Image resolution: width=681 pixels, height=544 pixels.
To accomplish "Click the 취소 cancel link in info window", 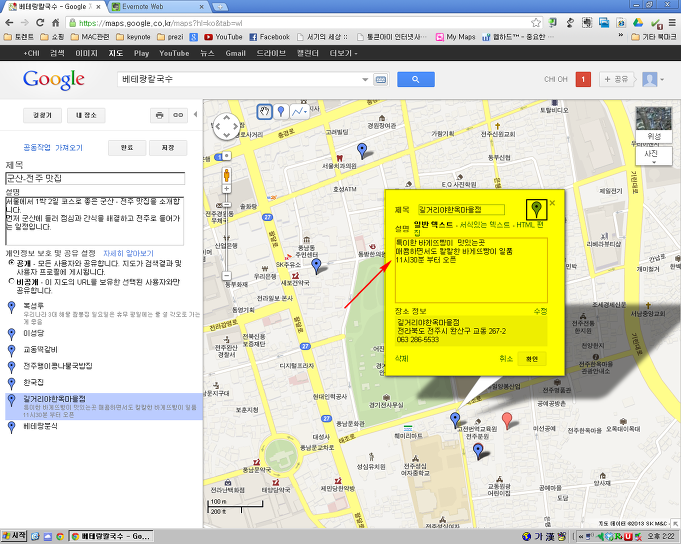I will pos(506,359).
